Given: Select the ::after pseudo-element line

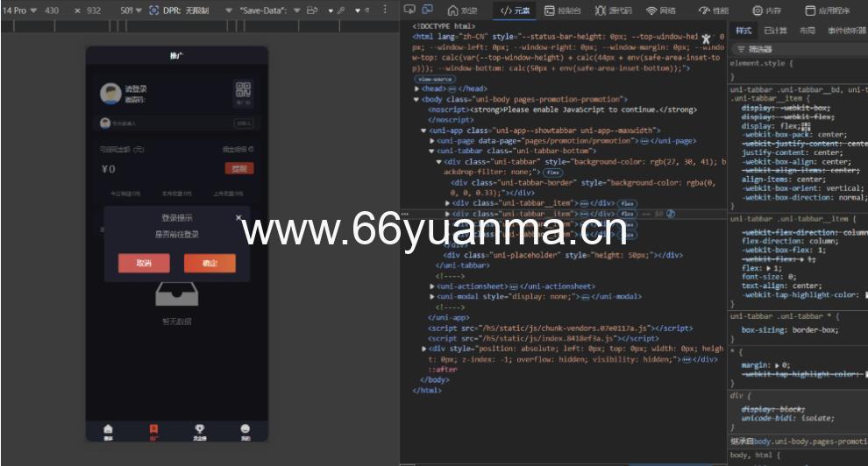Looking at the screenshot, I should 442,370.
